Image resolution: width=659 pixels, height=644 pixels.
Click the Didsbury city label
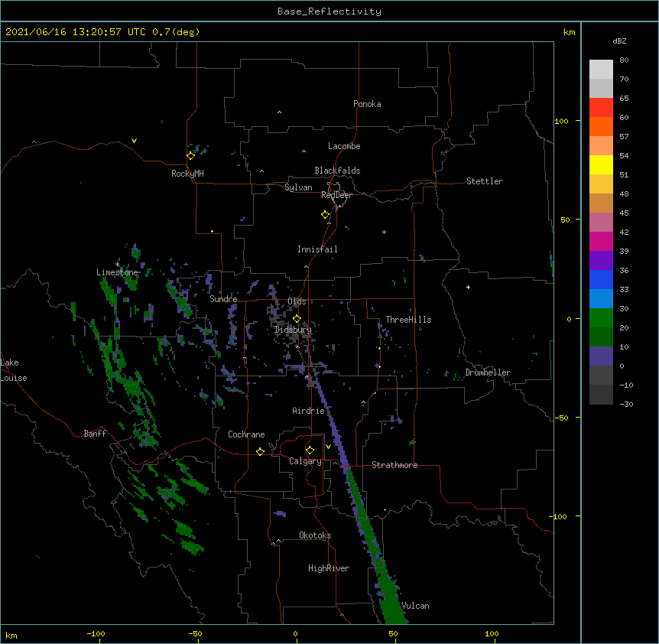(x=293, y=330)
